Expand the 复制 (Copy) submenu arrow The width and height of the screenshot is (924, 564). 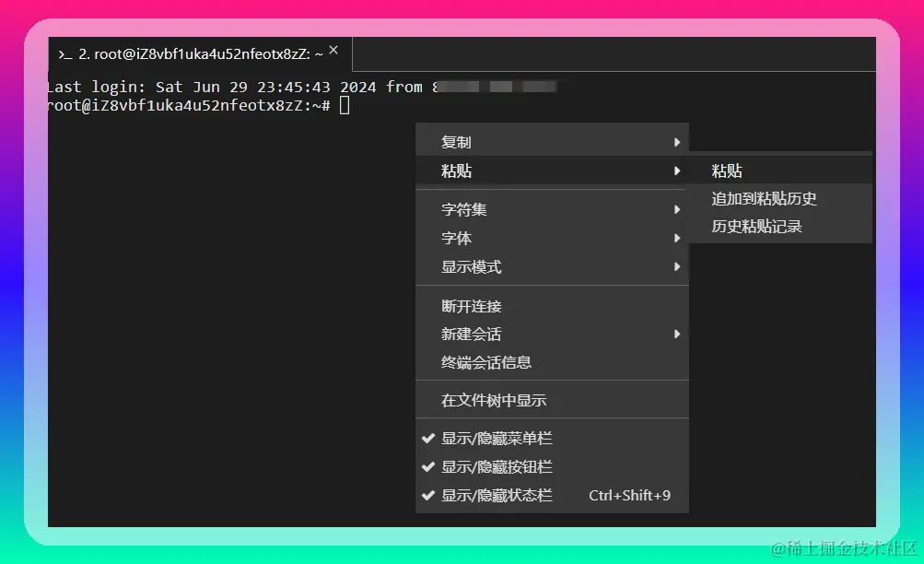point(678,140)
